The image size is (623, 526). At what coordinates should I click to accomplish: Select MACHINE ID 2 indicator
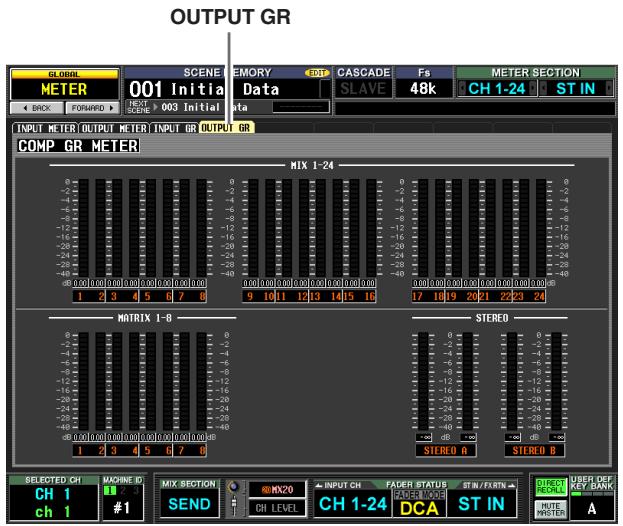coord(123,491)
